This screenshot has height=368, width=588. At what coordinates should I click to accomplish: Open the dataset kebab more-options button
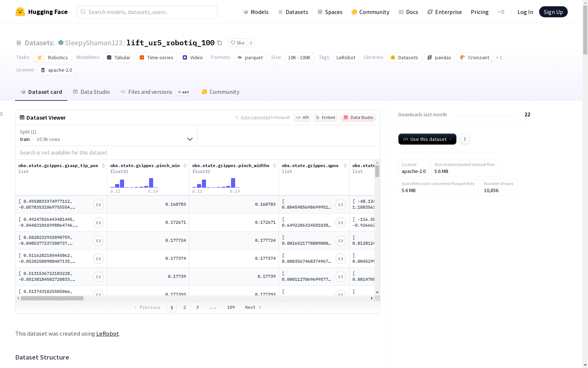(x=465, y=139)
